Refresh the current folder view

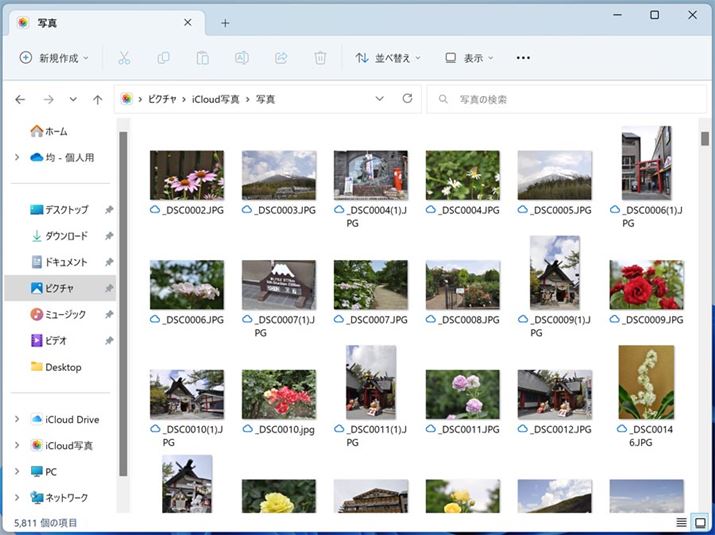coord(407,99)
